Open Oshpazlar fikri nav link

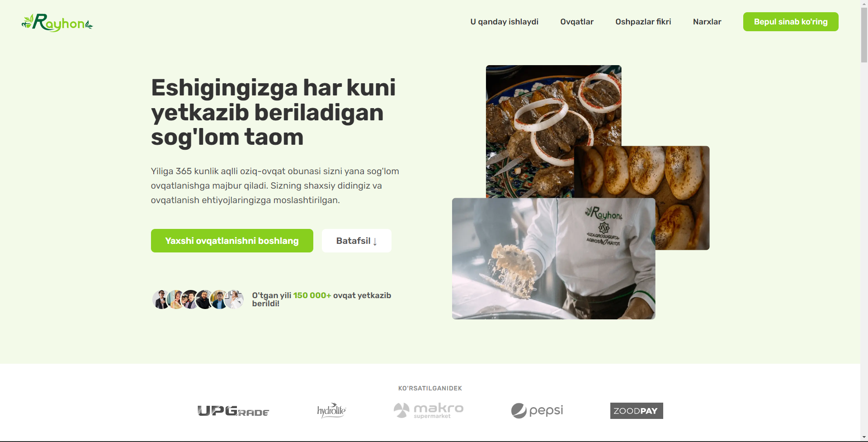point(643,22)
